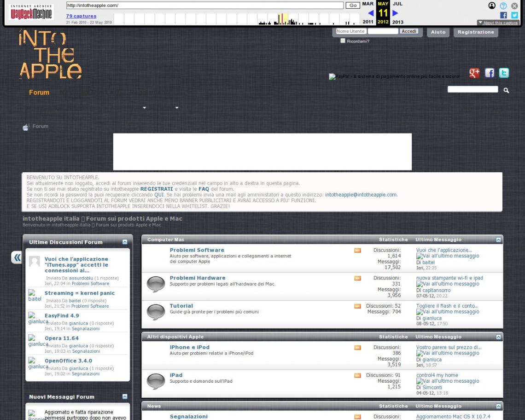Click the Accedi login button

(409, 31)
